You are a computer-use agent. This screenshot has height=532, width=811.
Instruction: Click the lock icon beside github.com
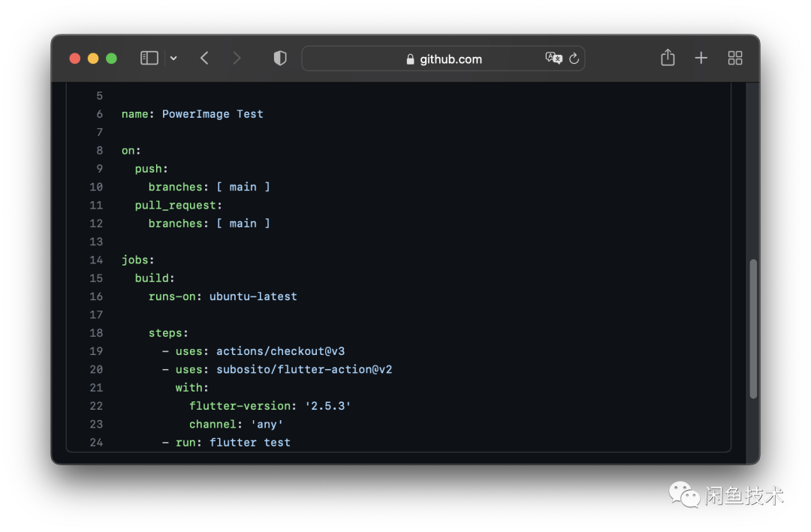coord(410,59)
